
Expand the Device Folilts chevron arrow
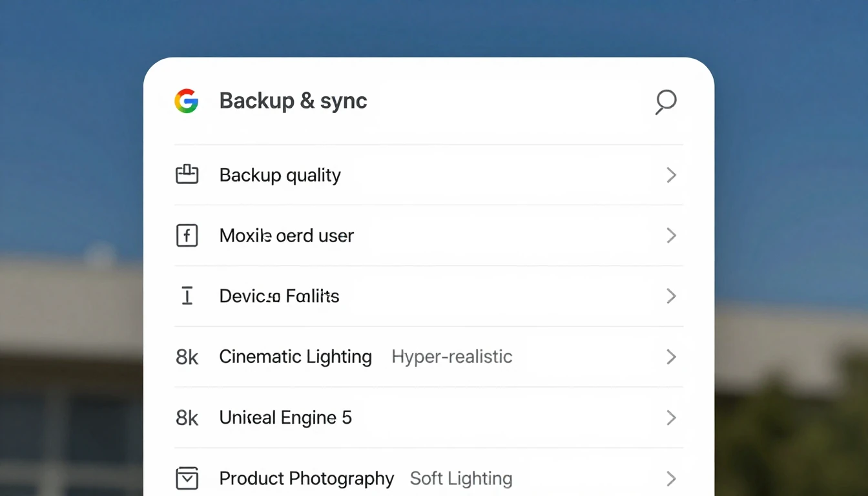tap(671, 296)
